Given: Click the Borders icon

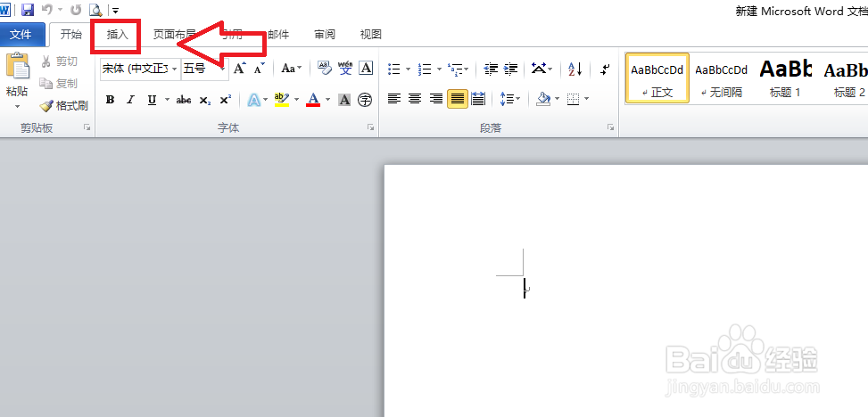Looking at the screenshot, I should (574, 100).
